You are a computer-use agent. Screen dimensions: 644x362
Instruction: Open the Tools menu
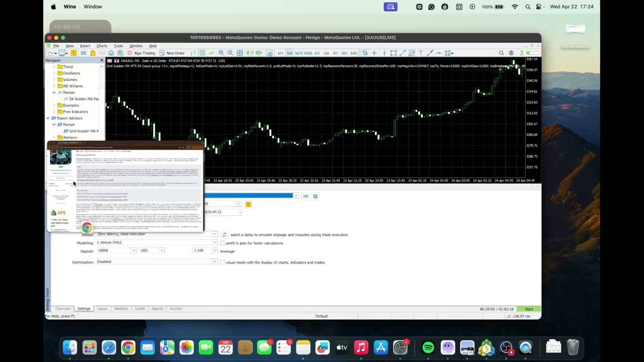coord(118,46)
